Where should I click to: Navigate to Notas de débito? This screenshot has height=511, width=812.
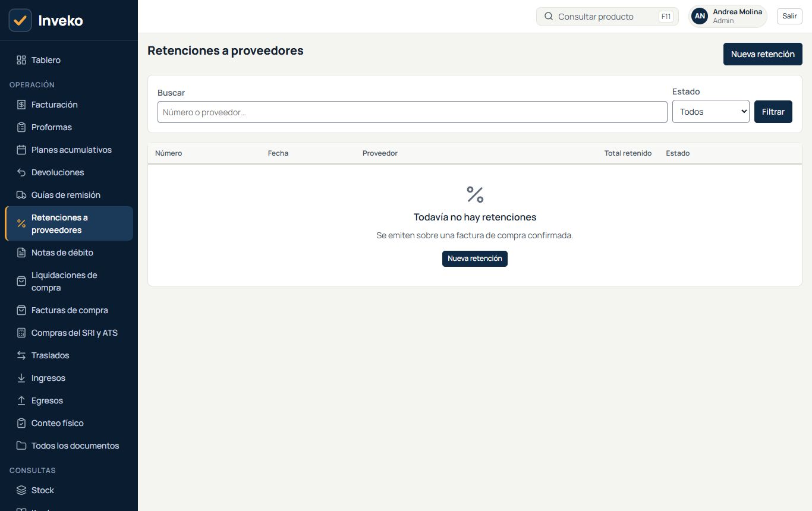(x=69, y=253)
